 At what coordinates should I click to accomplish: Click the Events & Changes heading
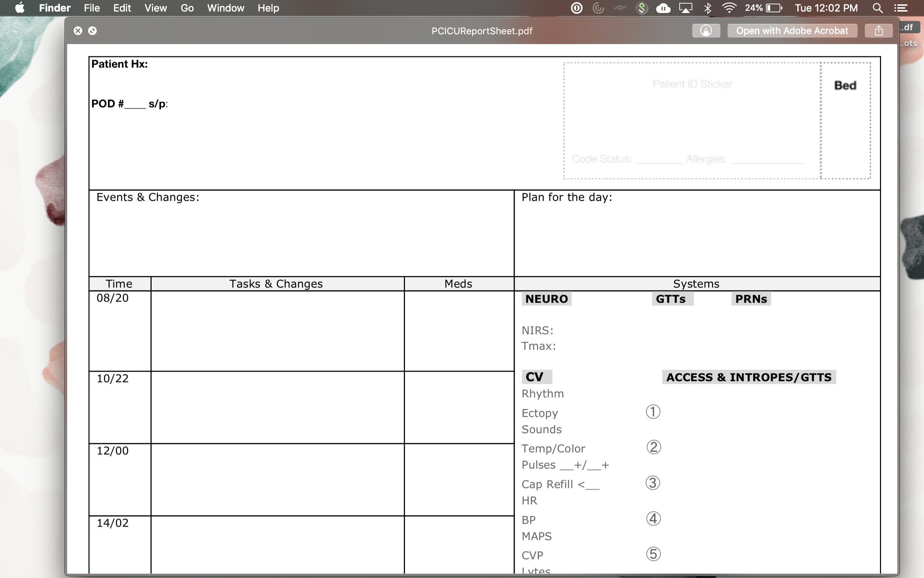coord(148,197)
